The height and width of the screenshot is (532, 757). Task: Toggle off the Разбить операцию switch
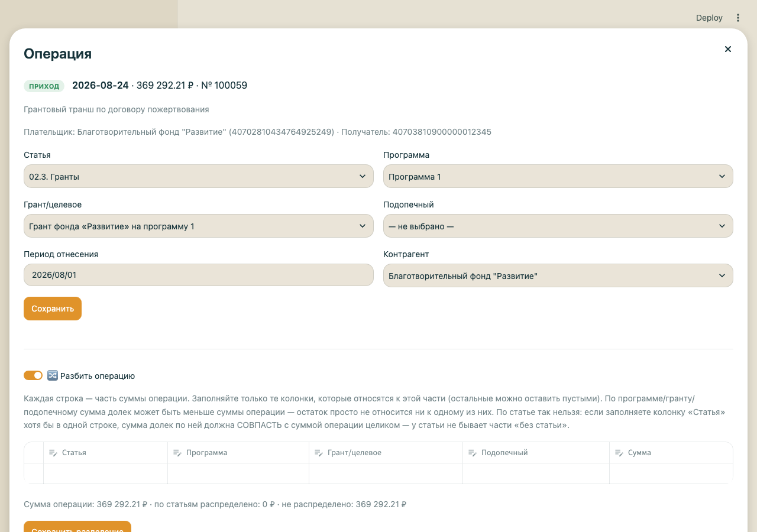point(33,375)
